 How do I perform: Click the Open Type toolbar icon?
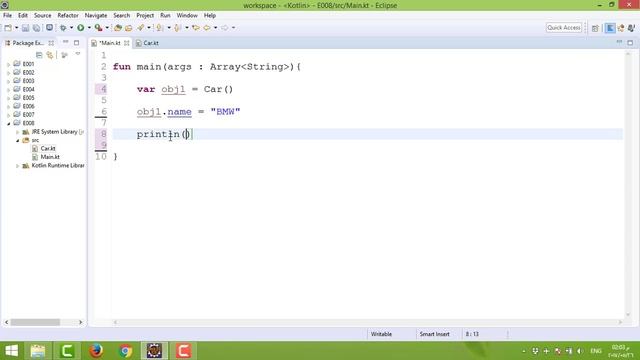[118, 28]
